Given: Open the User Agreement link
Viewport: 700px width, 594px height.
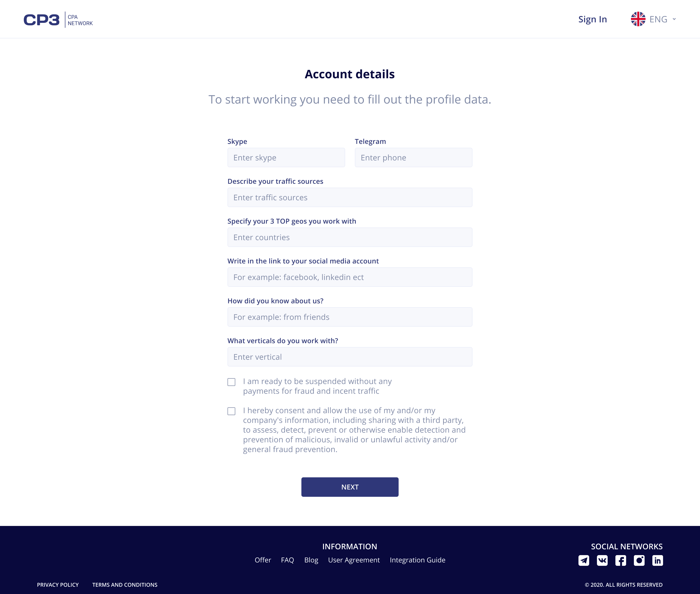Looking at the screenshot, I should (354, 560).
